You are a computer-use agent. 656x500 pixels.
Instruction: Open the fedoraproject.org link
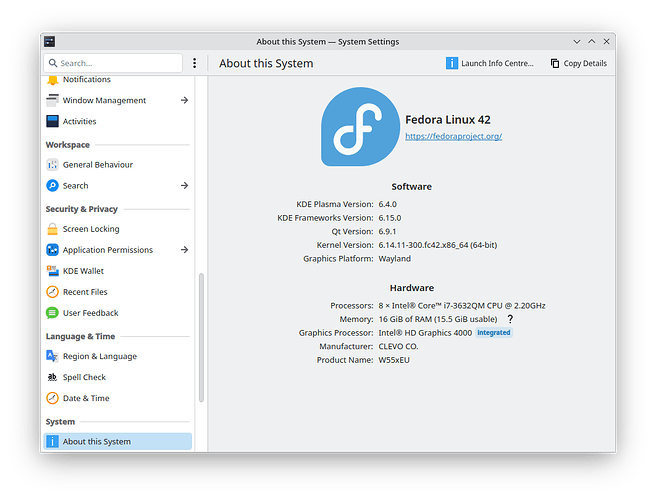[454, 136]
